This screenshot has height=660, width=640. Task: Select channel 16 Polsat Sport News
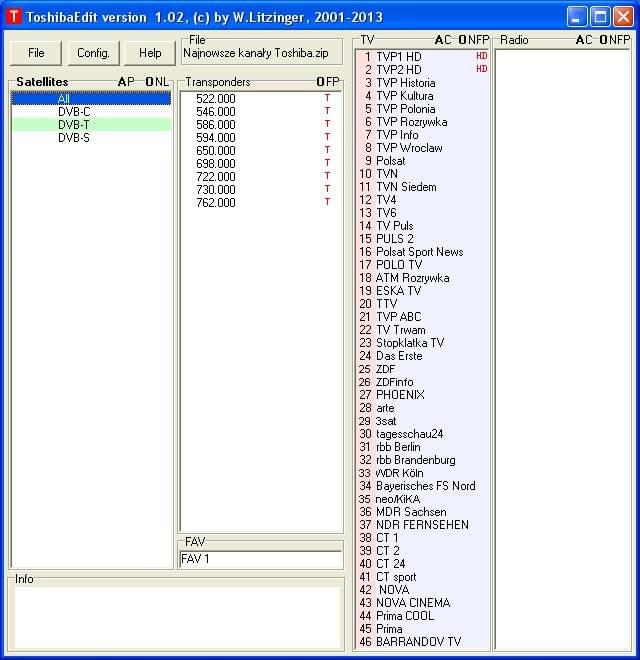click(x=422, y=252)
